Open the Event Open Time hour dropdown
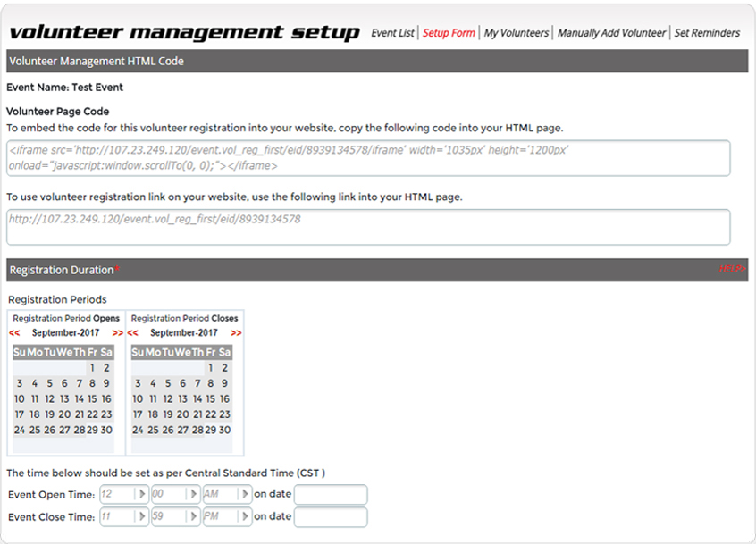The height and width of the screenshot is (544, 756). point(124,494)
